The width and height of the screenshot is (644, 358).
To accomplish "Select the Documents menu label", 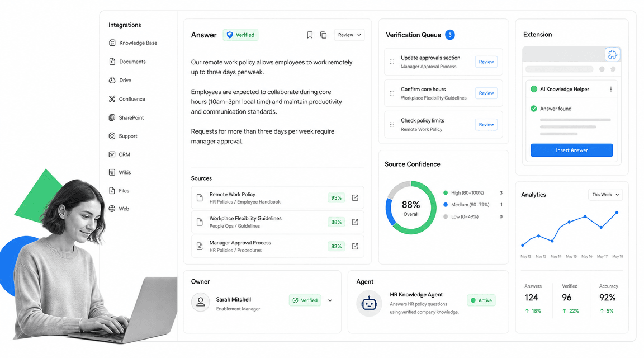I will tap(132, 62).
